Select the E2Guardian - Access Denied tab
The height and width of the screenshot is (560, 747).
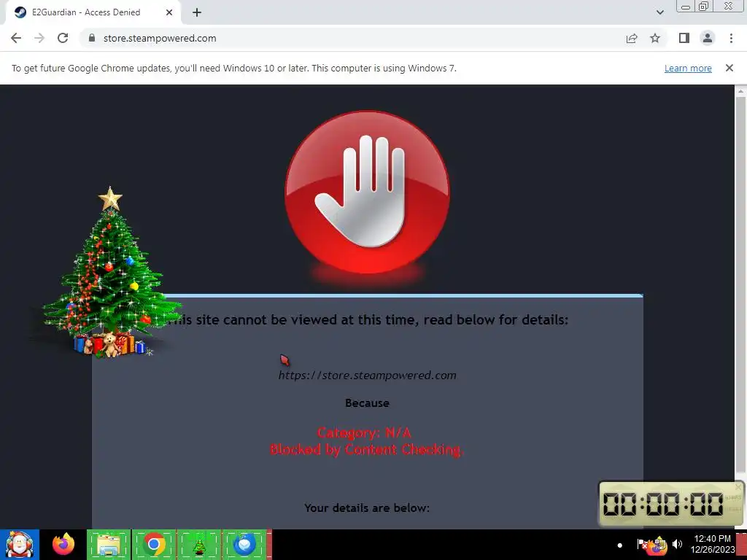93,12
